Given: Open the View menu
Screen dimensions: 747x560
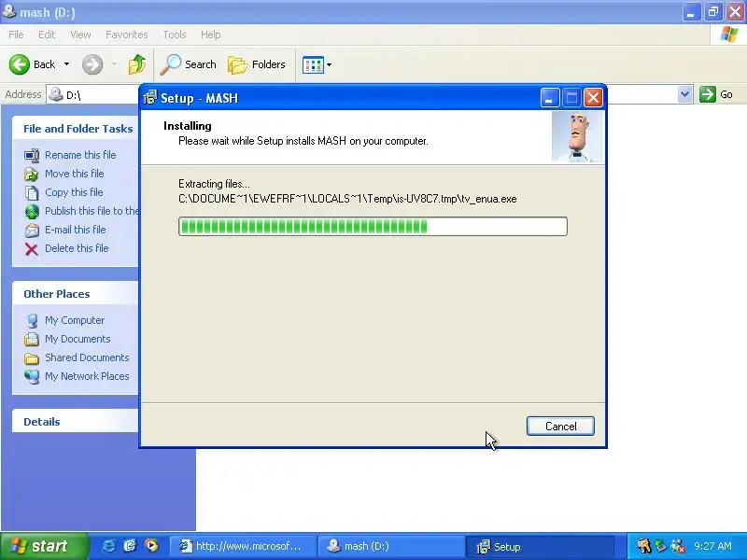Looking at the screenshot, I should (80, 35).
